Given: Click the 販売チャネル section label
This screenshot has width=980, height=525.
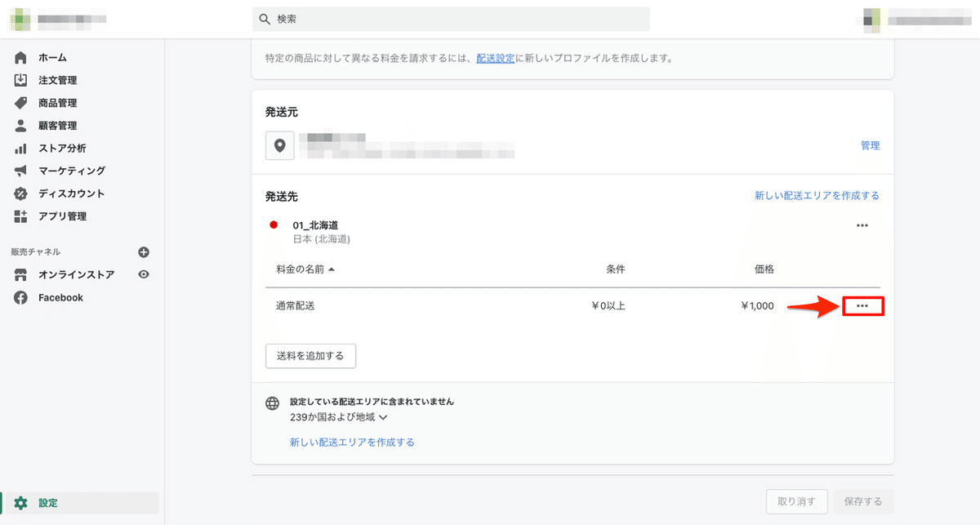Looking at the screenshot, I should [36, 252].
